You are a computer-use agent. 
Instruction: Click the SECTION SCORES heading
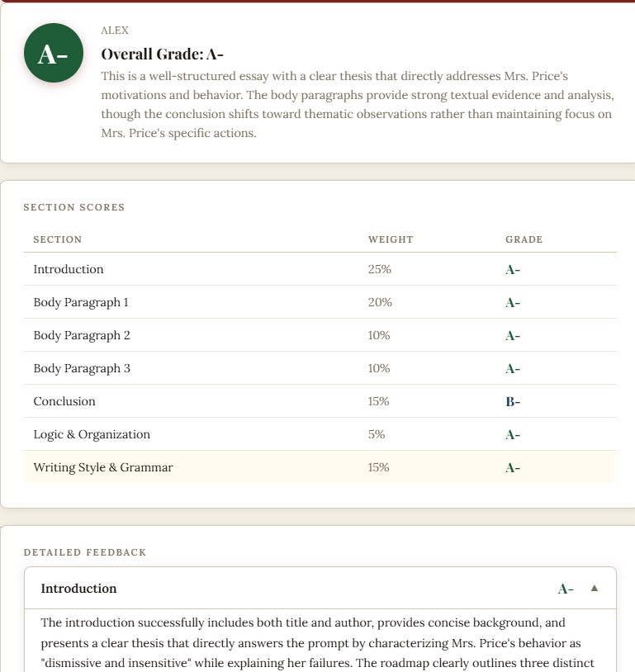(x=74, y=207)
